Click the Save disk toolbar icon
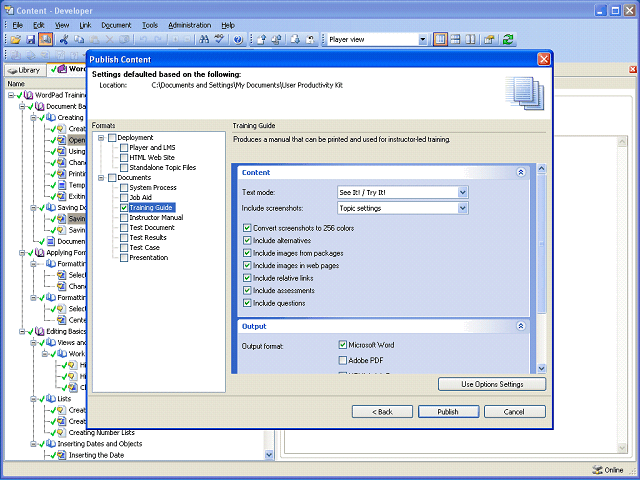This screenshot has width=640, height=480. pos(31,40)
